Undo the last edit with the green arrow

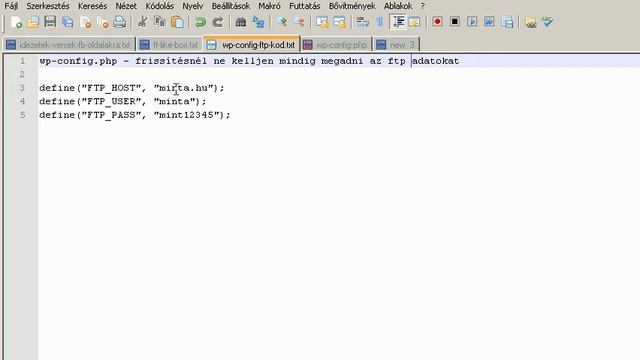[x=200, y=22]
